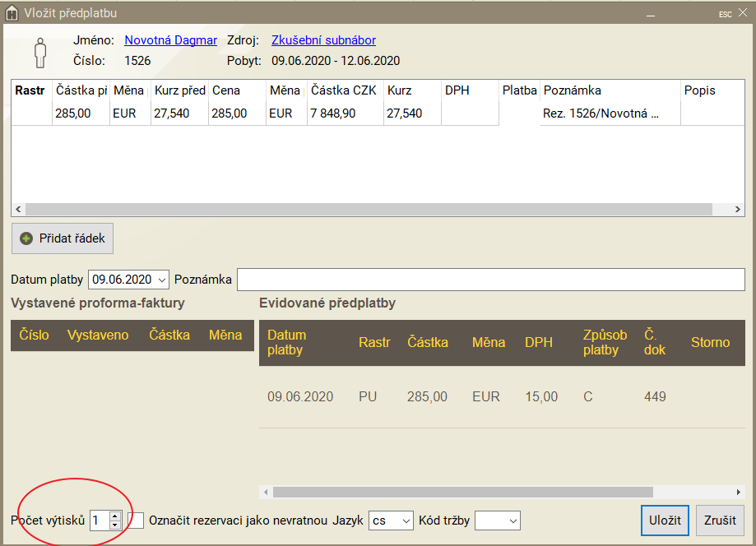This screenshot has height=546, width=756.
Task: Decrease Počet výtisků with the down arrow
Action: pos(114,525)
